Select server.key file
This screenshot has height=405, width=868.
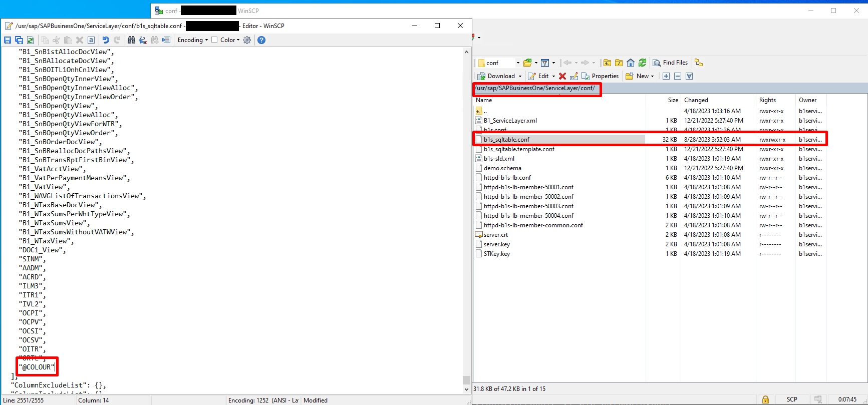click(496, 244)
